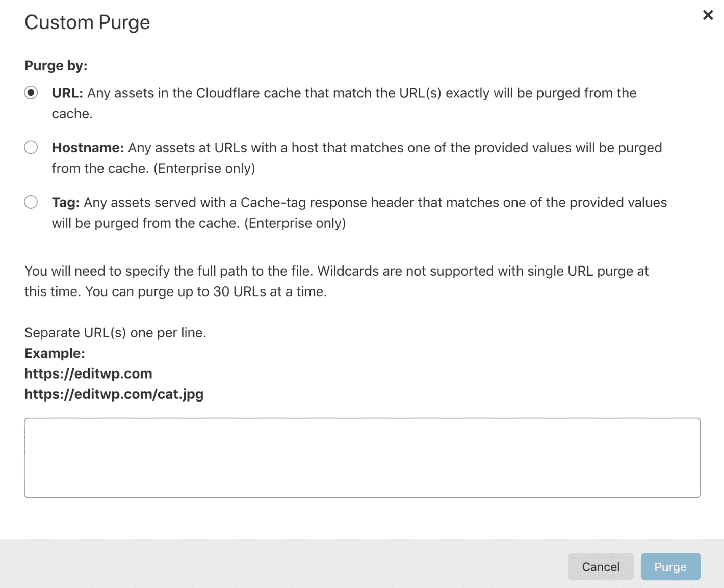Image resolution: width=724 pixels, height=588 pixels.
Task: Click the Custom Purge dialog title
Action: coord(87,22)
